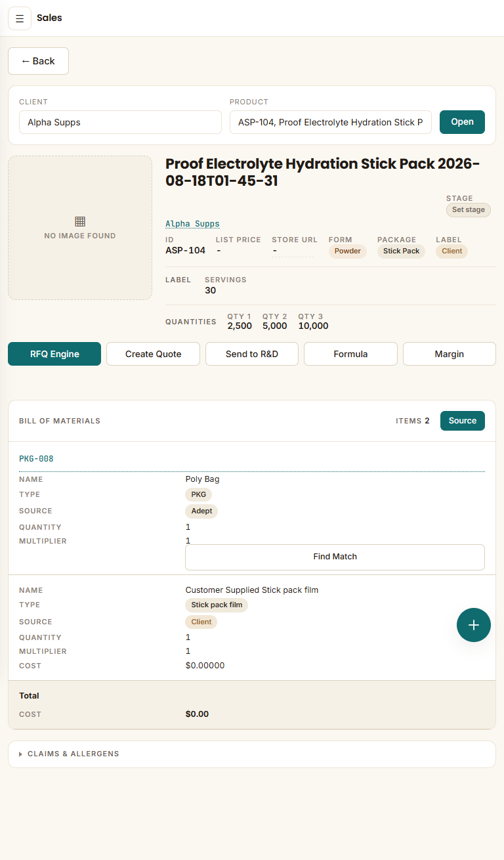Select the Send to R&D tab
The image size is (504, 860).
[252, 354]
